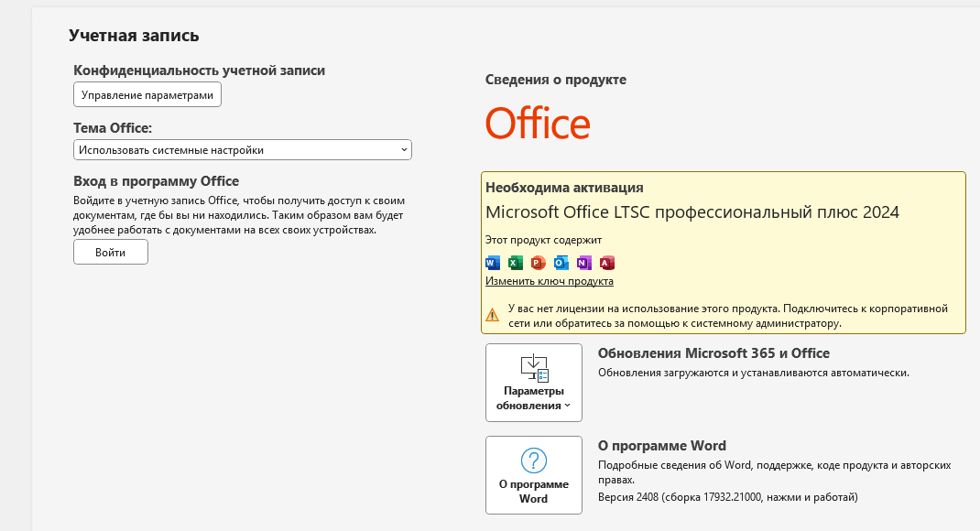
Task: Click the Вход в программу Office heading
Action: [x=157, y=181]
